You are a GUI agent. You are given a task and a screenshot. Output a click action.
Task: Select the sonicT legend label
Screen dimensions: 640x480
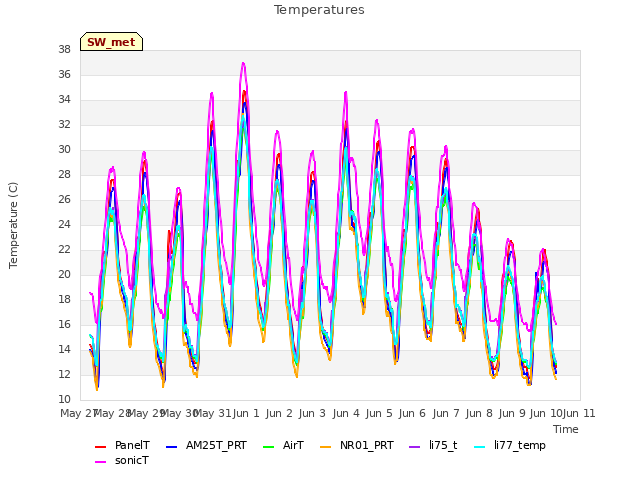(132, 460)
